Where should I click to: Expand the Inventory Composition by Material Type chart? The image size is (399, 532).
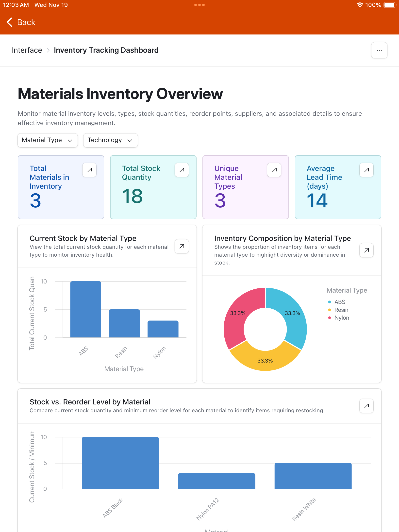tap(366, 250)
